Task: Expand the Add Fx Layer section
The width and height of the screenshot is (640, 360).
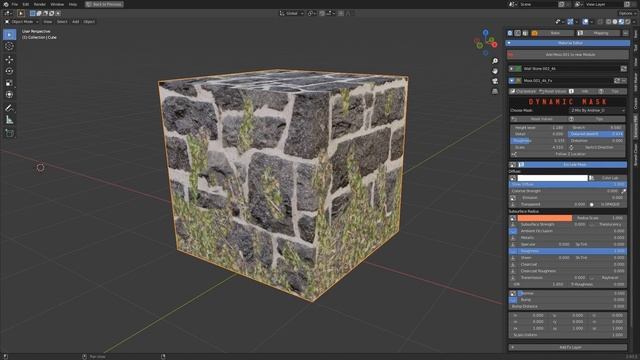Action: [x=568, y=347]
